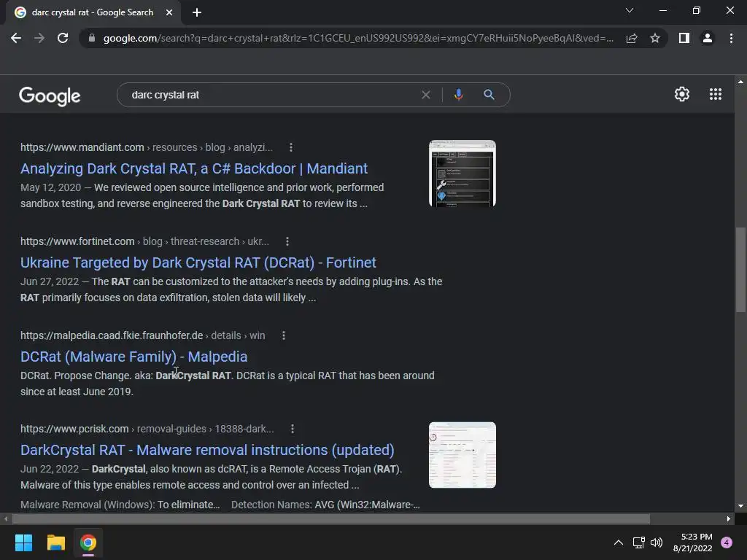
Task: Show hidden tray icons chevron
Action: (x=619, y=542)
